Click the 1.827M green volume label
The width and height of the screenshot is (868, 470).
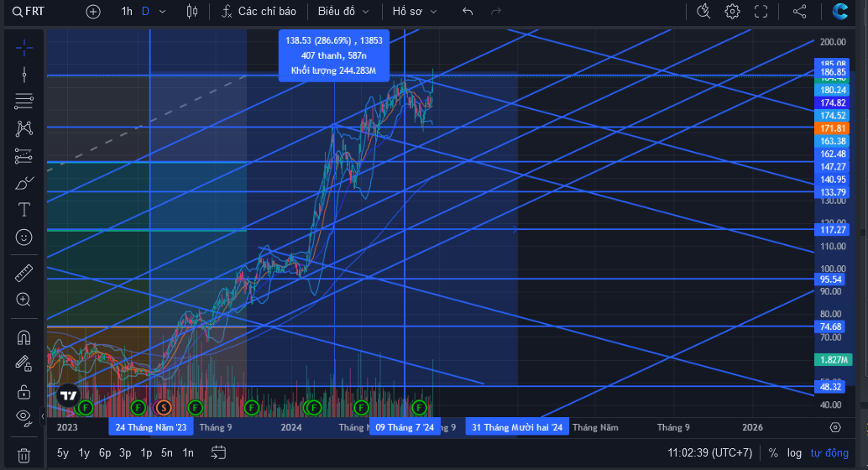pyautogui.click(x=833, y=360)
